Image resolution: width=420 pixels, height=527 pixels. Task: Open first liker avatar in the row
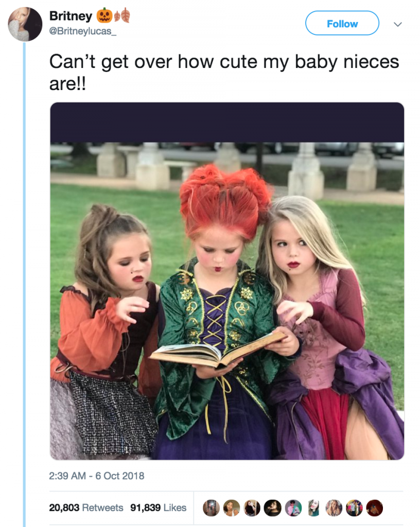click(x=211, y=508)
